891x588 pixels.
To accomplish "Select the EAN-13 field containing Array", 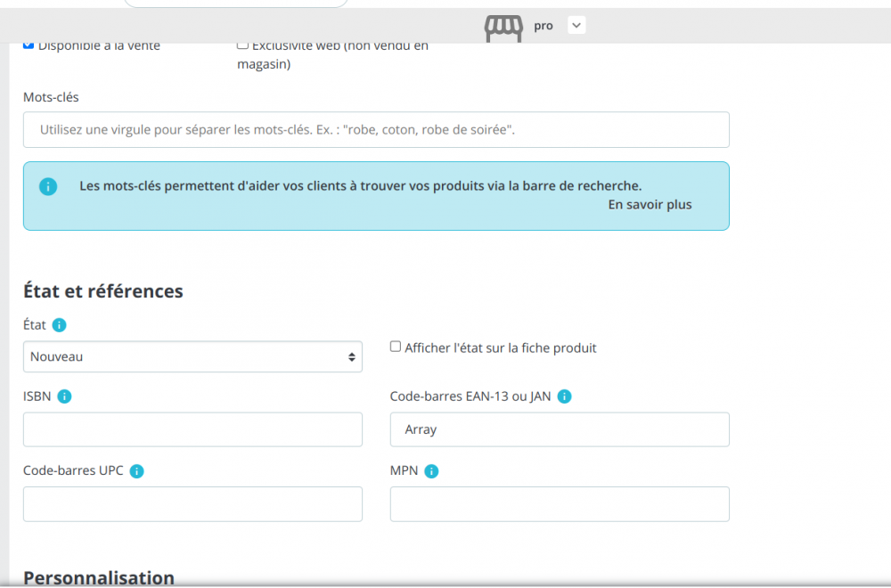I will click(x=560, y=429).
